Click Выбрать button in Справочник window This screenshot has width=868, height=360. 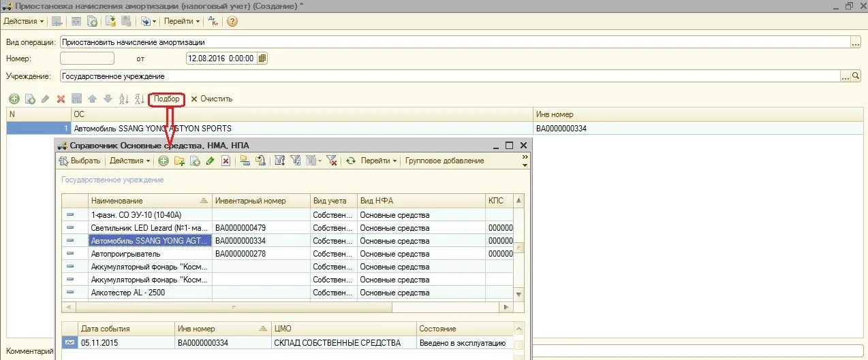point(80,161)
